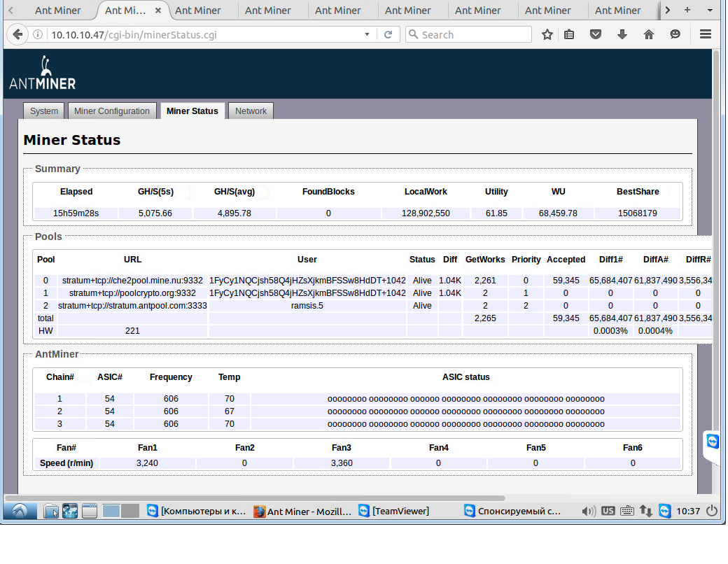Open the chat smiley icon in toolbar

coord(675,34)
